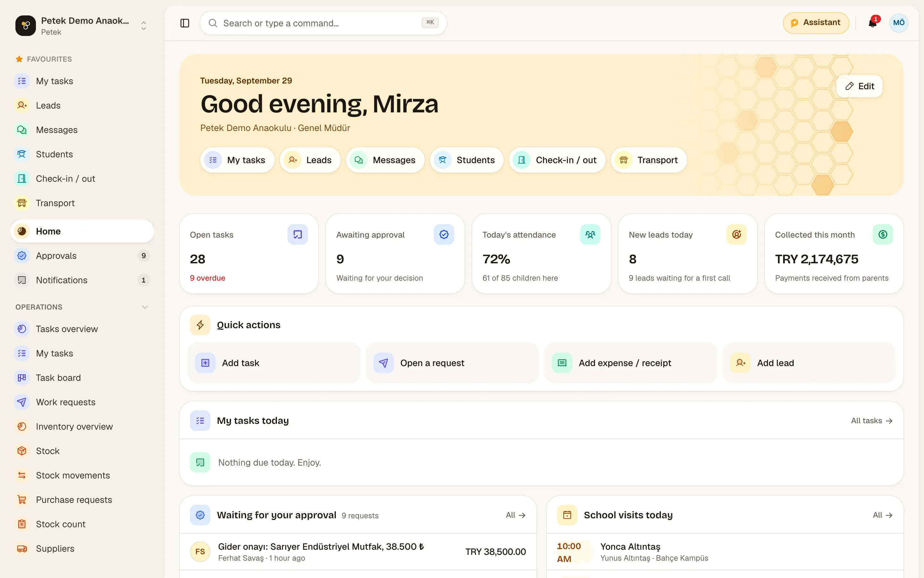Click the Quick actions lightning icon
Viewport: 924px width, 578px height.
(200, 325)
